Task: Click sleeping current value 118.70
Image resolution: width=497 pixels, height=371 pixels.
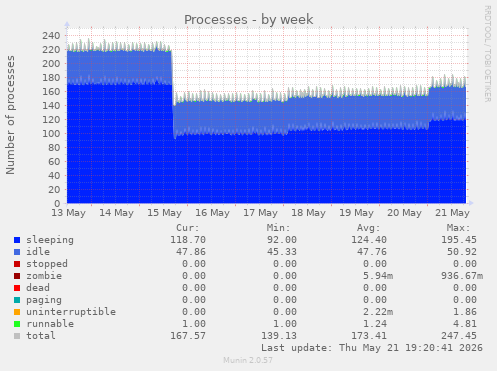Action: pos(188,240)
